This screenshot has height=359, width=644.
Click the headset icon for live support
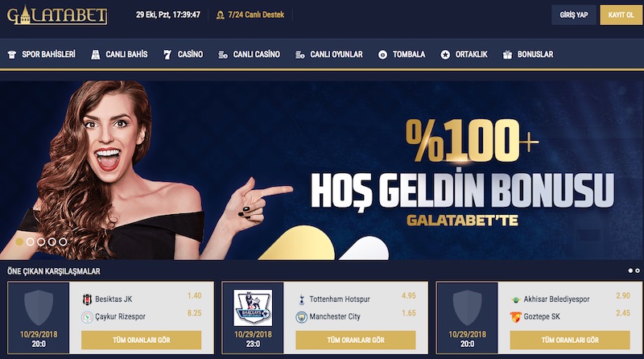coord(220,15)
